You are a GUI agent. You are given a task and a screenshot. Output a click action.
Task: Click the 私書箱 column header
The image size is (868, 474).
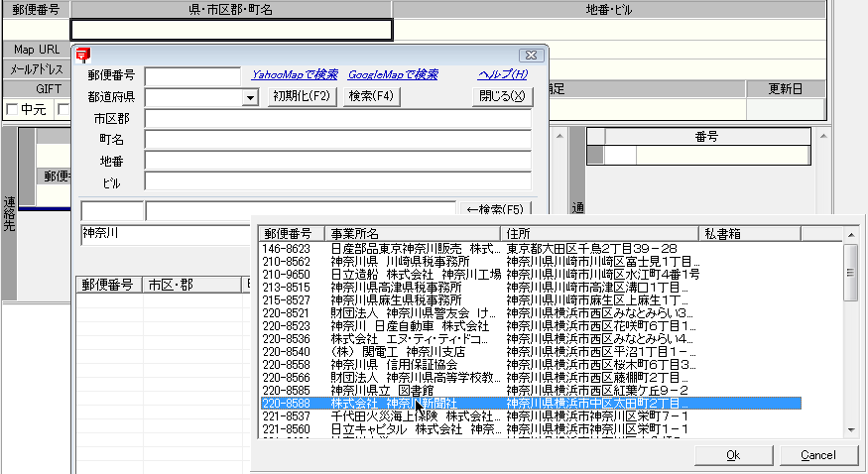750,234
